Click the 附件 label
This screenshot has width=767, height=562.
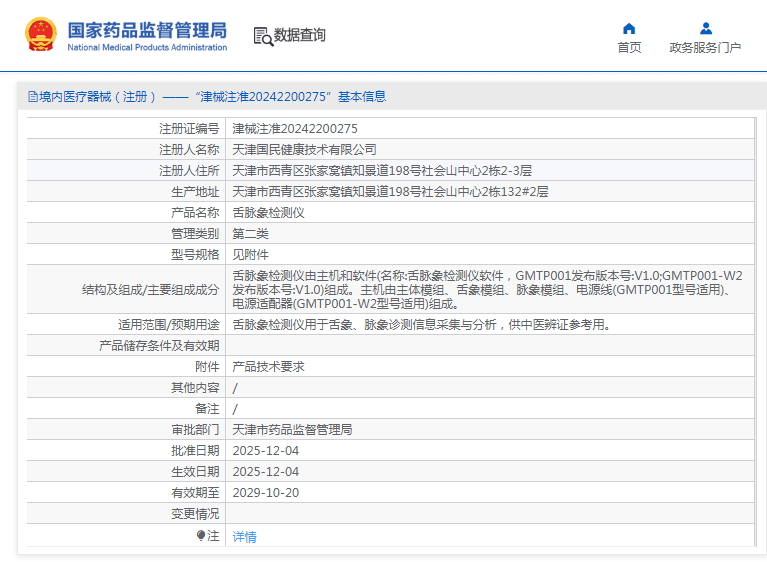coord(207,367)
